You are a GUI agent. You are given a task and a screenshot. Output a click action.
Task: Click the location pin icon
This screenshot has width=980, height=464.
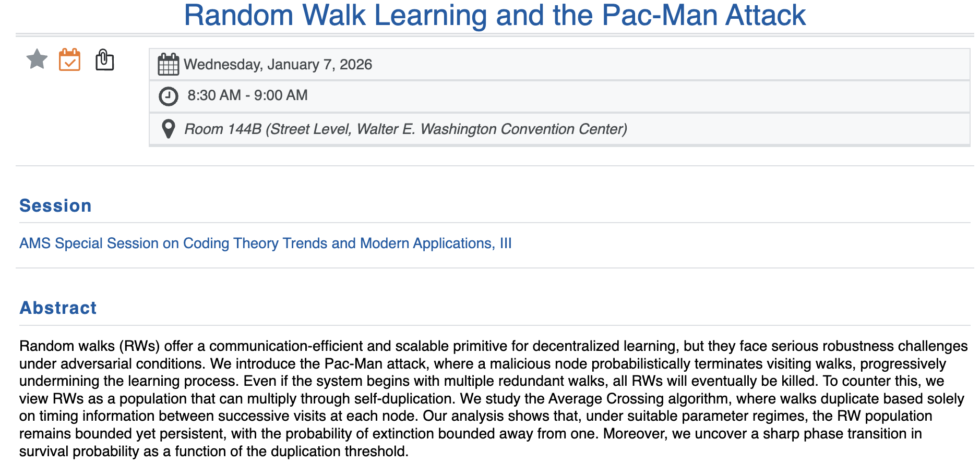click(168, 129)
